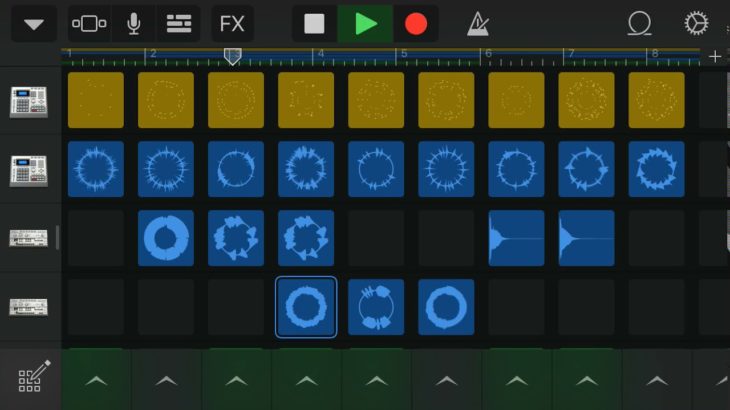Start recording with the red record button
The width and height of the screenshot is (730, 410).
point(416,24)
